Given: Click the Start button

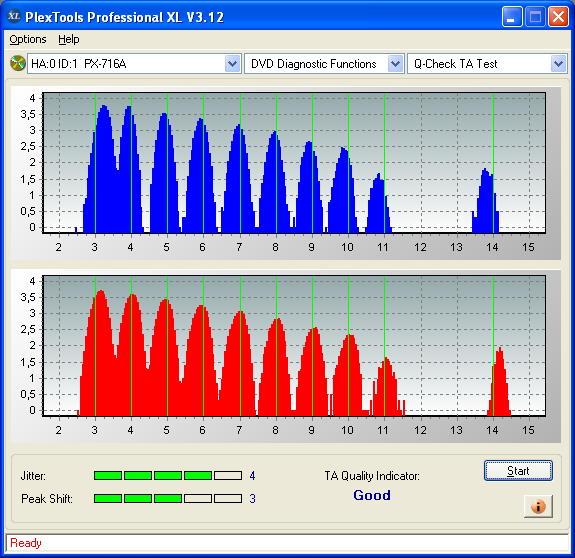Looking at the screenshot, I should [x=518, y=470].
